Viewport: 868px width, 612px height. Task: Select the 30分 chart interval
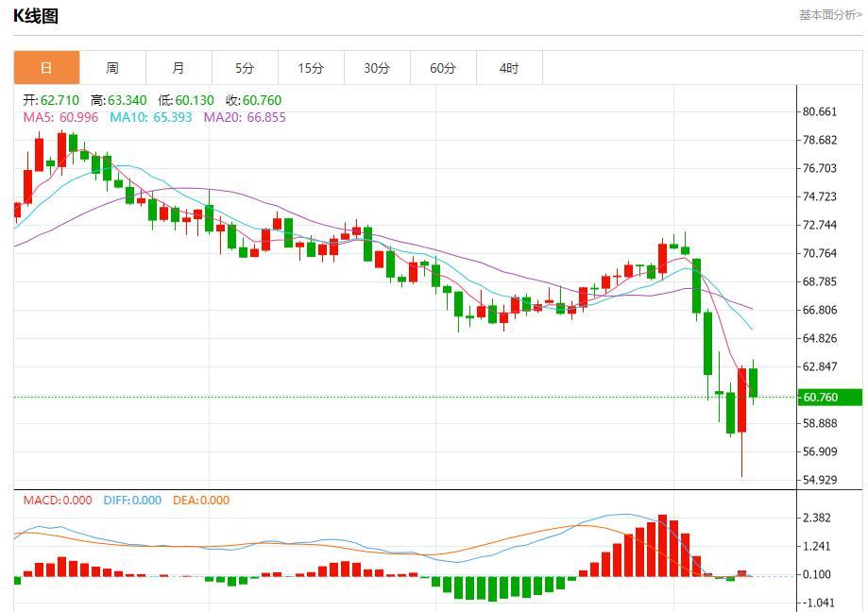(377, 68)
